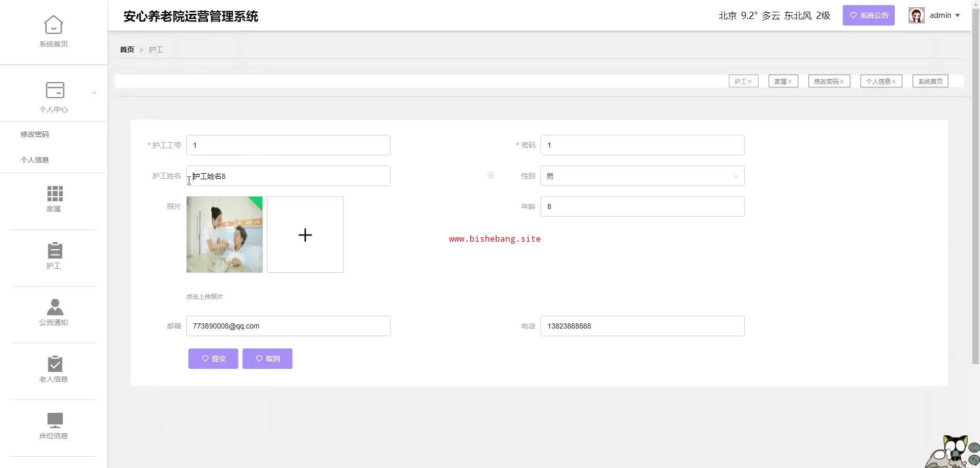Image resolution: width=980 pixels, height=468 pixels.
Task: Expand the 性别 gender dropdown
Action: (736, 176)
